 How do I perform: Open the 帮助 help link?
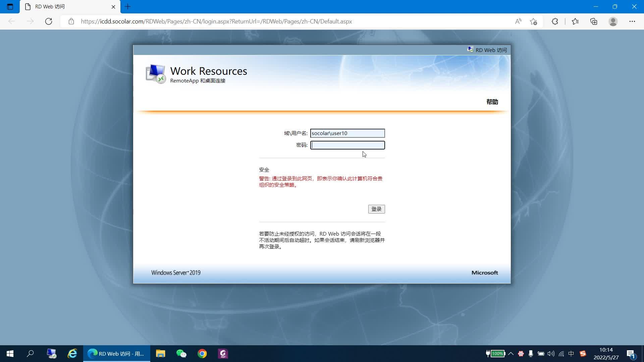(492, 102)
